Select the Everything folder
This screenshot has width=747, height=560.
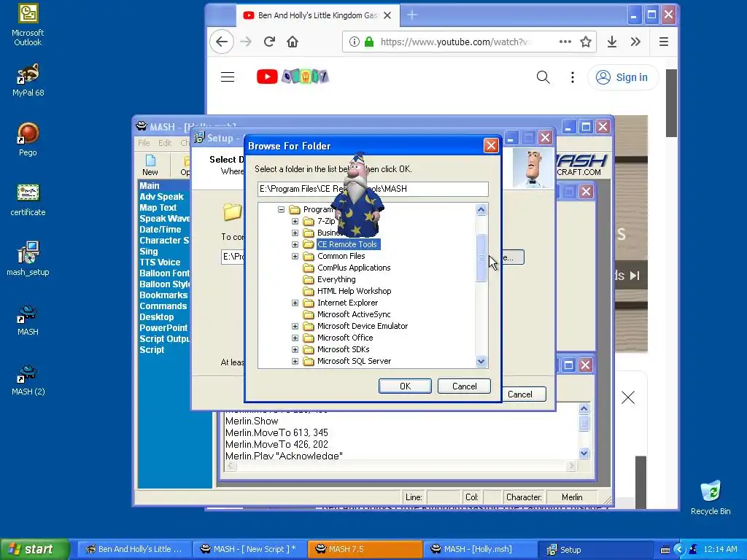[x=336, y=279]
